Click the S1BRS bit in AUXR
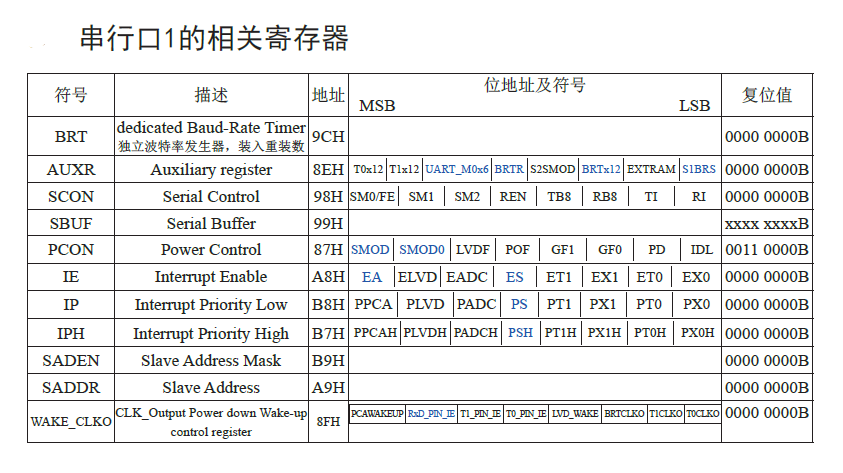The height and width of the screenshot is (473, 843). 699,169
